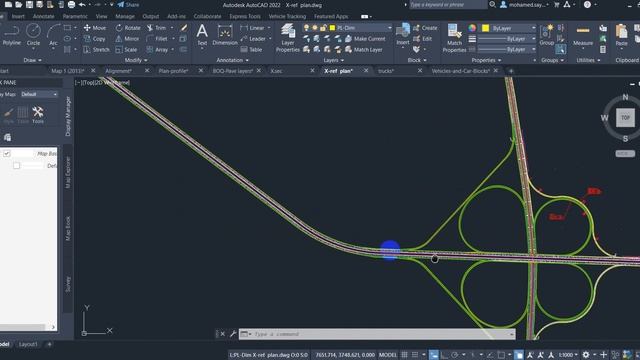
Task: Switch to the Vehicles-and-Car-Blocks drawing tab
Action: (x=460, y=71)
